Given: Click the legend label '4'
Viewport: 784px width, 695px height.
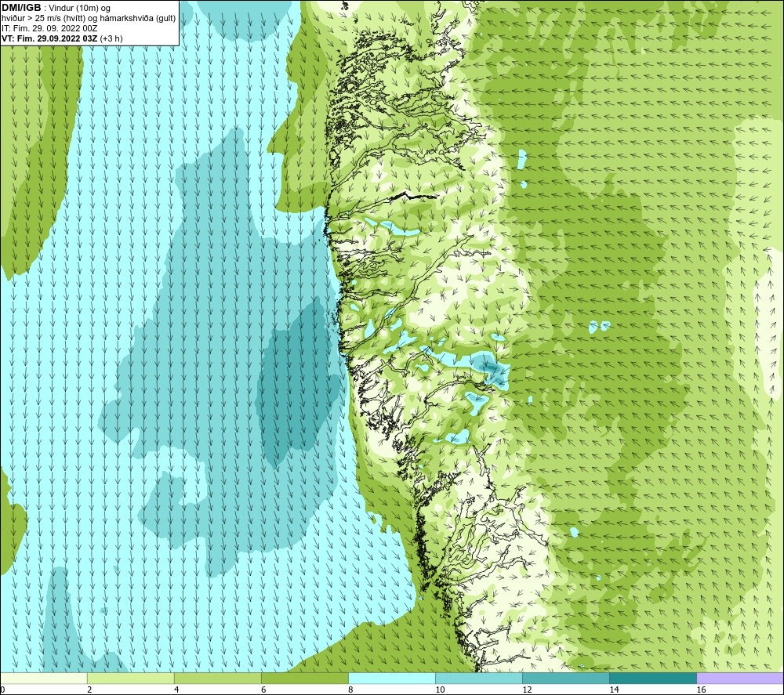Looking at the screenshot, I should [x=176, y=690].
